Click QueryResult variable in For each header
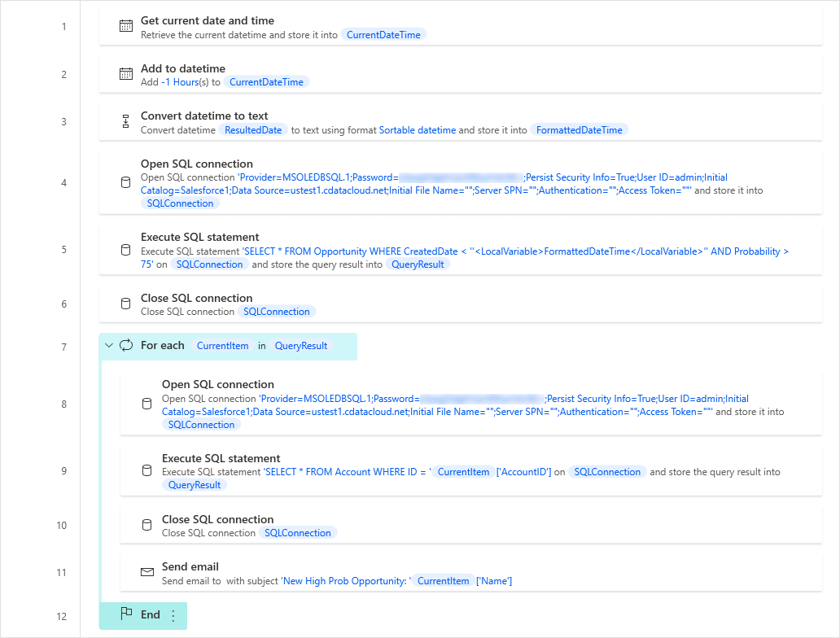Image resolution: width=840 pixels, height=638 pixels. 301,346
